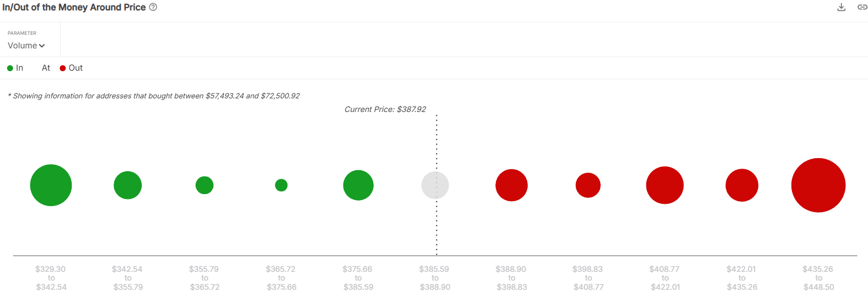Click the red bubble for $388.90 to $398.83
This screenshot has height=293, width=868.
point(512,185)
